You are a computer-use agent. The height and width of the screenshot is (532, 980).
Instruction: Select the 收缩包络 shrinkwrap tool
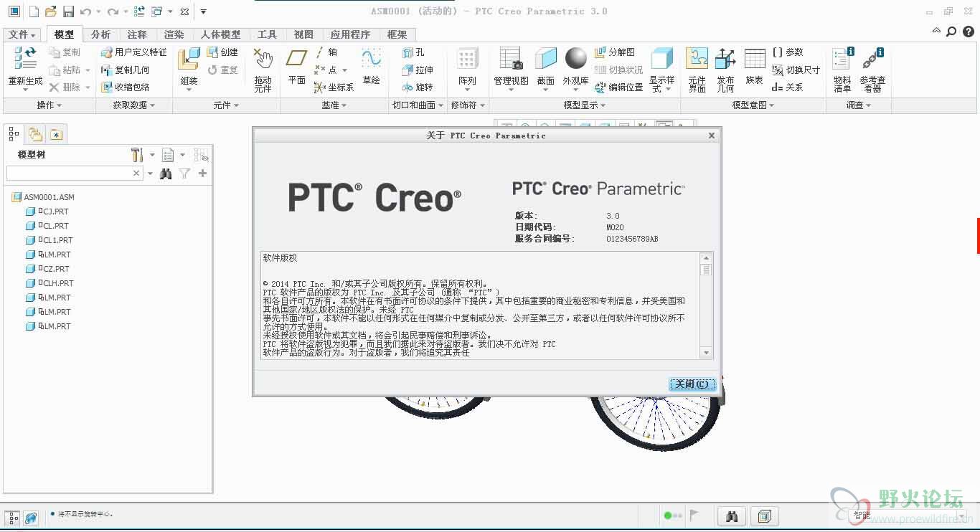tap(126, 87)
